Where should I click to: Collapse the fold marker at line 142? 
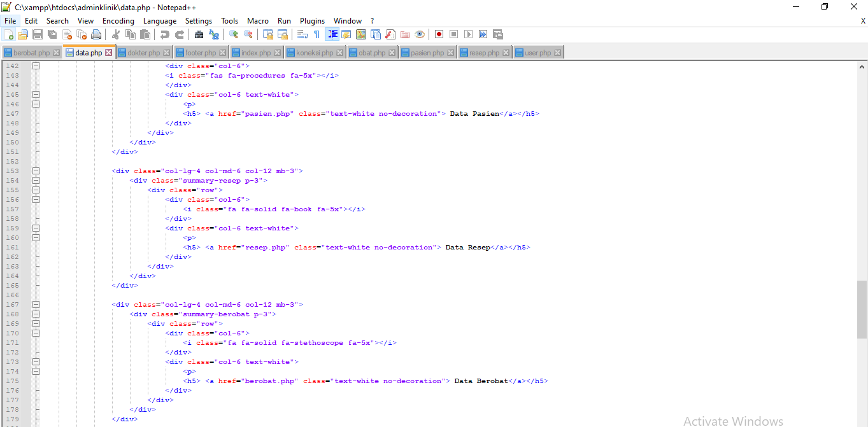(x=36, y=66)
